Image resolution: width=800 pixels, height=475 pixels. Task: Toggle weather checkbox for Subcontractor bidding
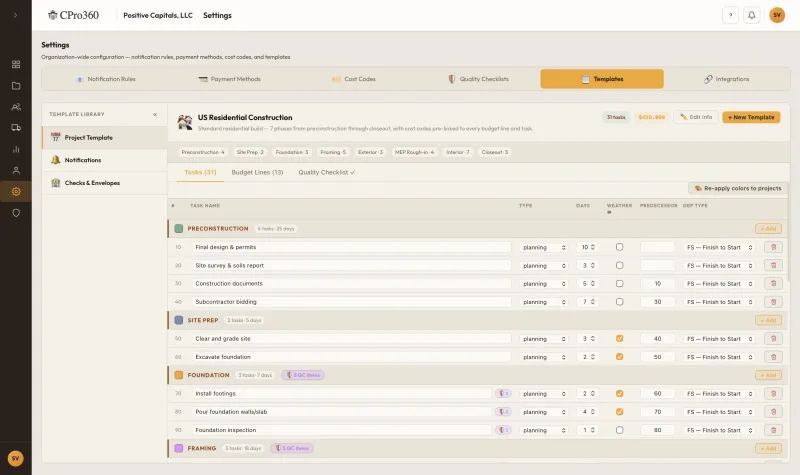tap(619, 302)
